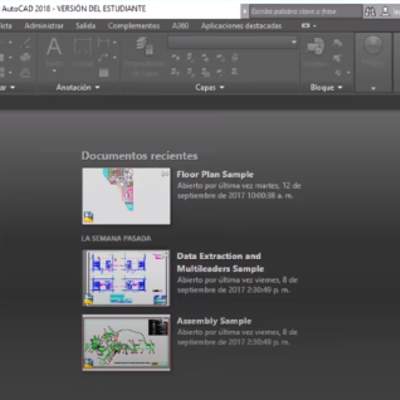The height and width of the screenshot is (400, 400).
Task: Click the Create block icon
Action: pos(338,43)
